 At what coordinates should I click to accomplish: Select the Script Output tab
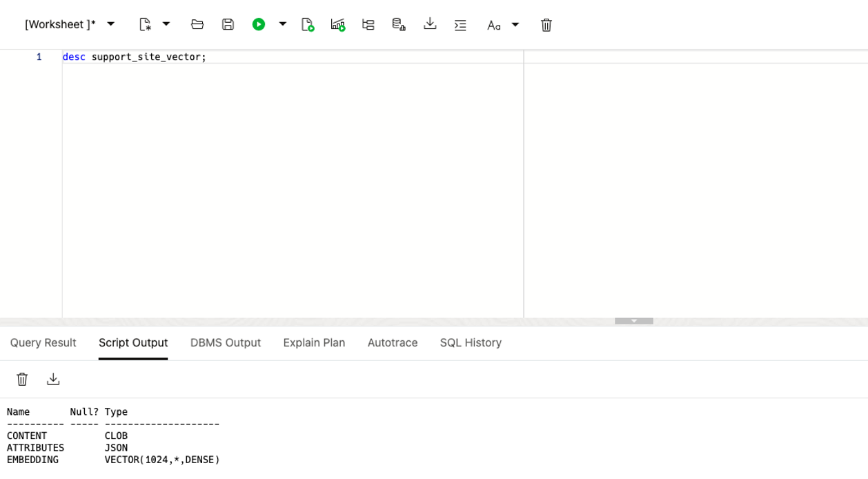coord(133,342)
